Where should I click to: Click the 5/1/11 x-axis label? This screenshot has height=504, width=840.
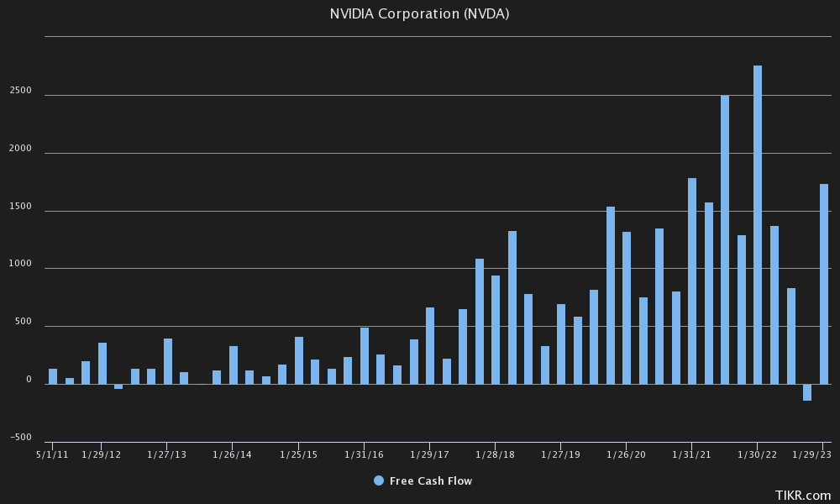click(52, 454)
